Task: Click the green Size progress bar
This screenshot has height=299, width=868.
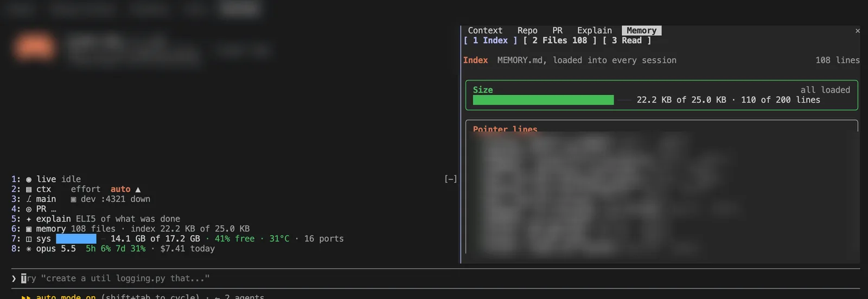Action: click(543, 100)
